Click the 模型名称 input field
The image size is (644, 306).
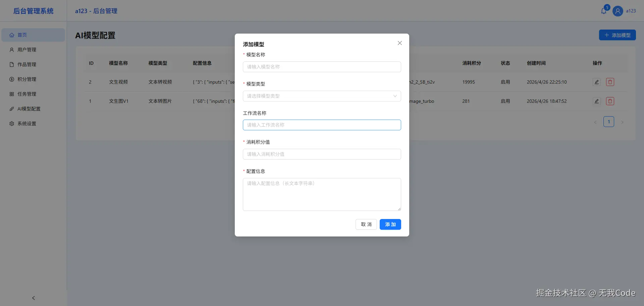pos(322,67)
